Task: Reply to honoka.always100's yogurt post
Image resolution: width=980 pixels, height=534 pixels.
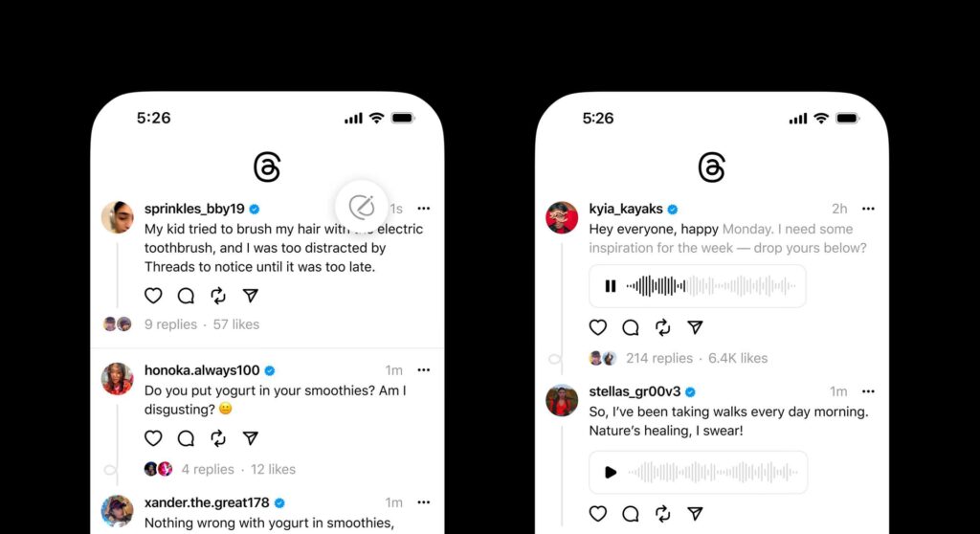Action: click(186, 438)
